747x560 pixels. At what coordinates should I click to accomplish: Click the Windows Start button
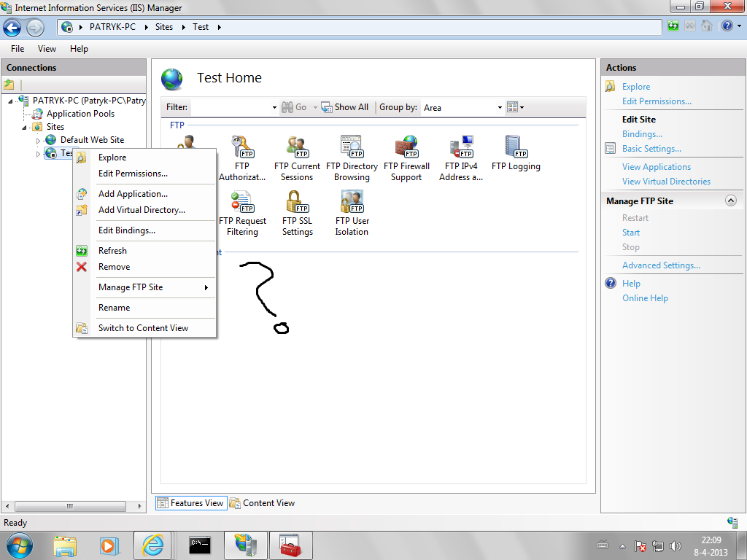pyautogui.click(x=20, y=545)
